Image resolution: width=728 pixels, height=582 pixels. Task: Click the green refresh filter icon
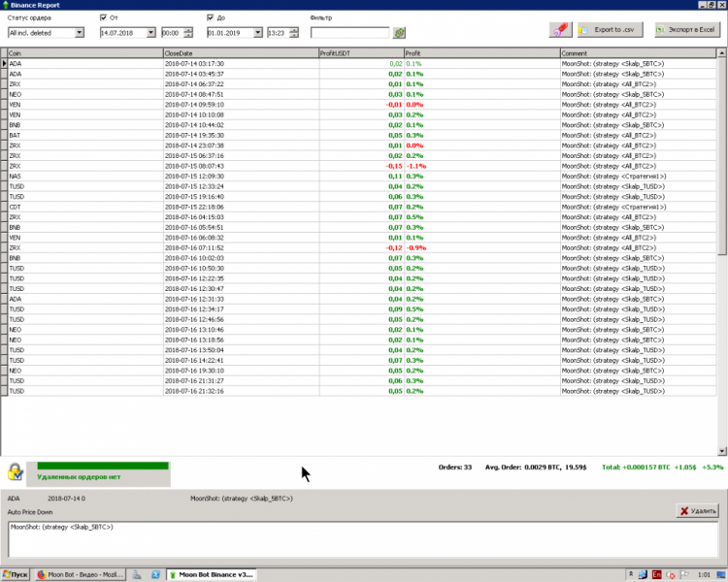399,32
